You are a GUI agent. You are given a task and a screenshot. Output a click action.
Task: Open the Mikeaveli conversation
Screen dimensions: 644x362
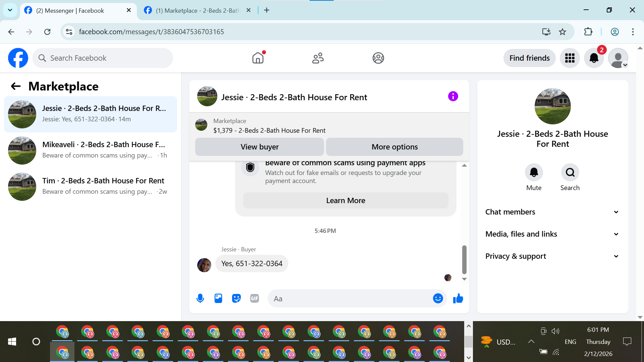(91, 150)
